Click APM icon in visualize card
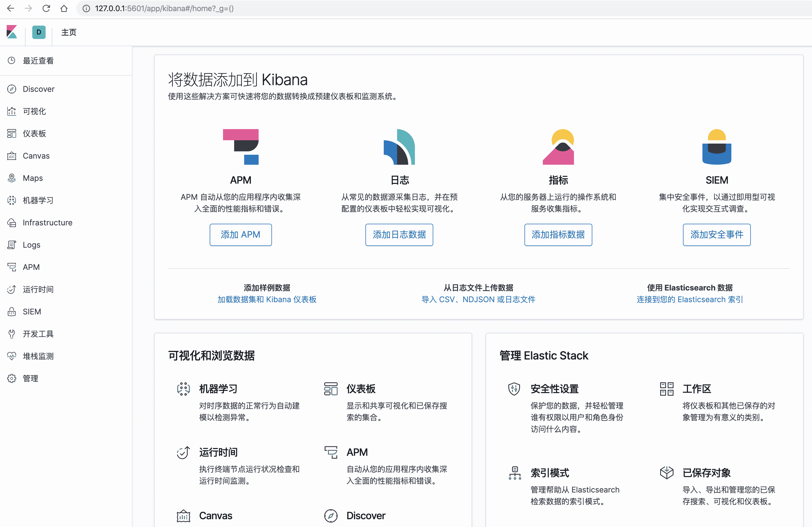Screen dimensions: 812x527 [x=331, y=452]
